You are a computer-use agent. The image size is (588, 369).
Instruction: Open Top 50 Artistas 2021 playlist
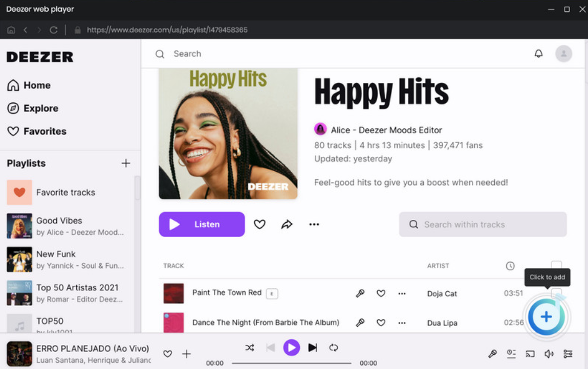click(x=66, y=293)
